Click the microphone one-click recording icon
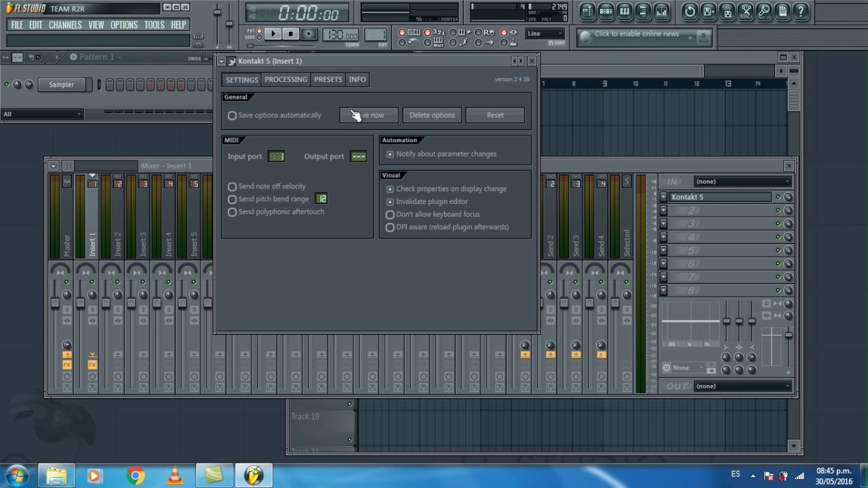868x488 pixels. 764,11
